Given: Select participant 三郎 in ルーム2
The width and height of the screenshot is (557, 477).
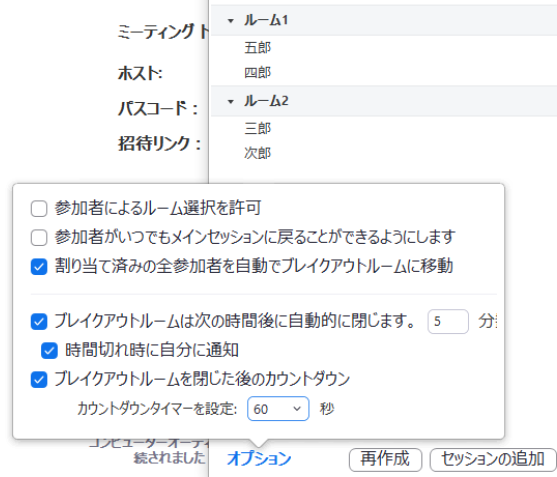Looking at the screenshot, I should (258, 129).
